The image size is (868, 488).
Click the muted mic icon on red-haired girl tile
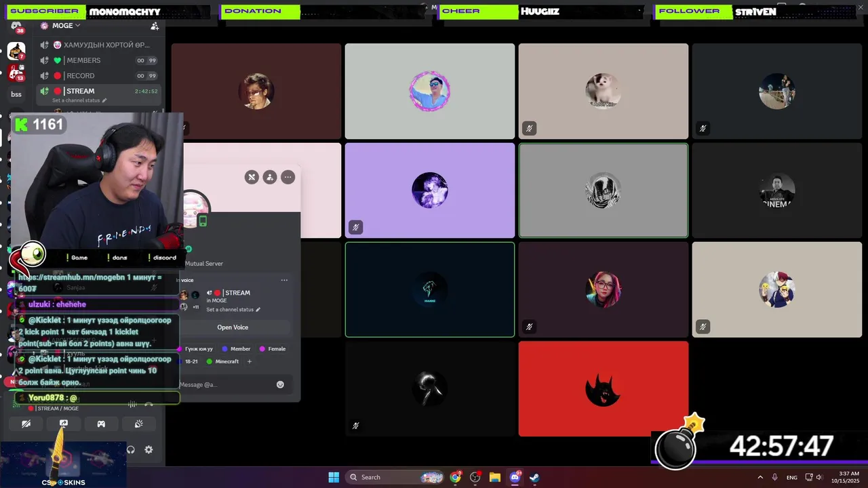[529, 327]
